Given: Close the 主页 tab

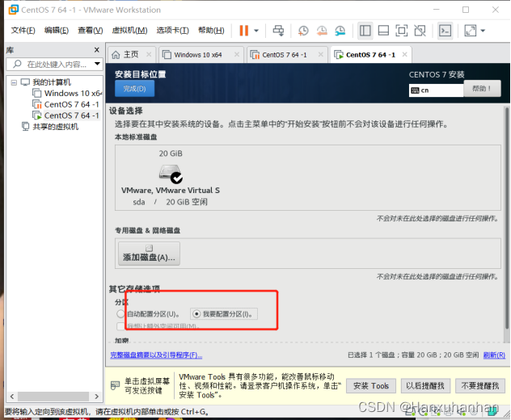Looking at the screenshot, I should 149,54.
